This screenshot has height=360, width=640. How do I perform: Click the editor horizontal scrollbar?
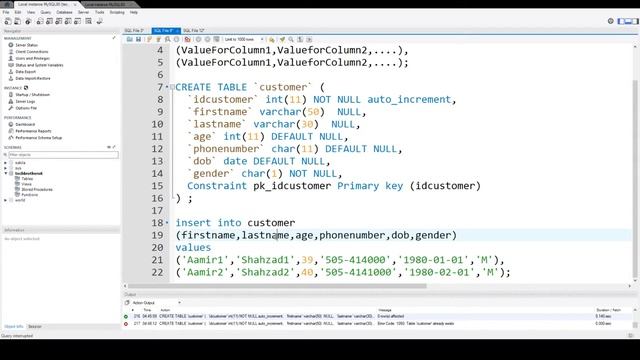coord(278,286)
